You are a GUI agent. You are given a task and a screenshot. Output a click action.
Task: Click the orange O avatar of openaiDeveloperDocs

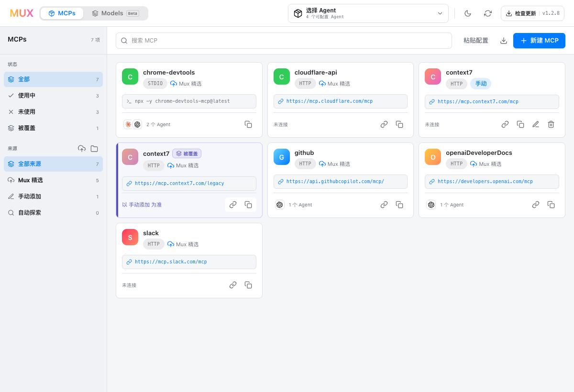pyautogui.click(x=433, y=157)
